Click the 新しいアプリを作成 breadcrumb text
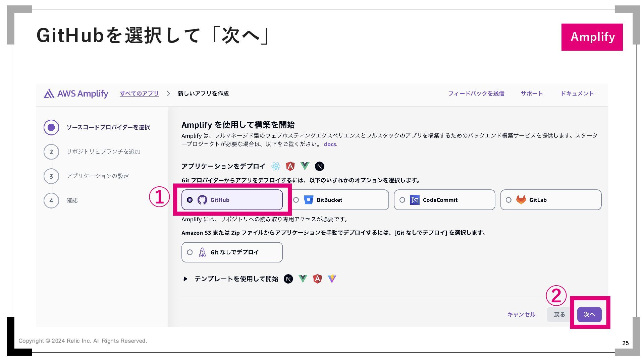Screen dimensions: 644x362 tap(203, 94)
